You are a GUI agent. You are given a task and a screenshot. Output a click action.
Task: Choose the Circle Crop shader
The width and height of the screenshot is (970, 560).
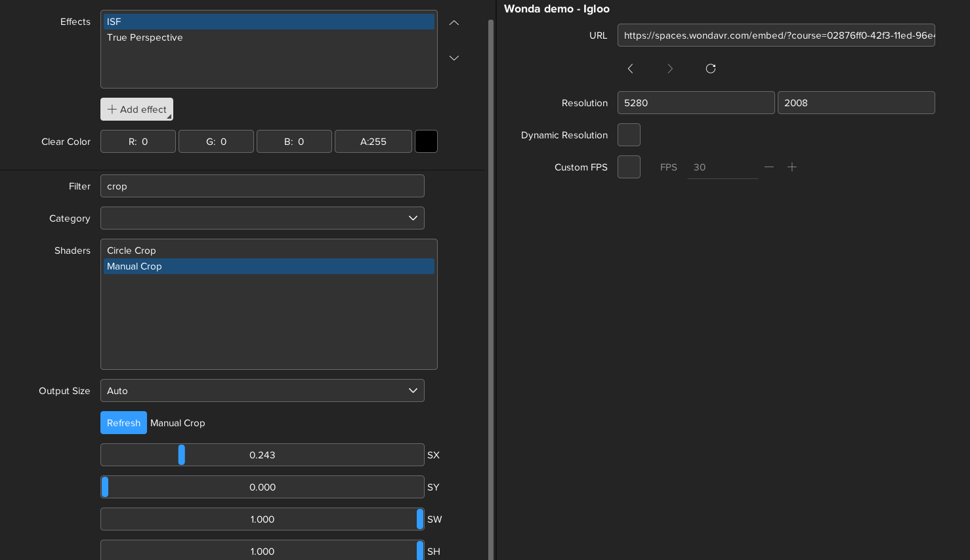268,250
